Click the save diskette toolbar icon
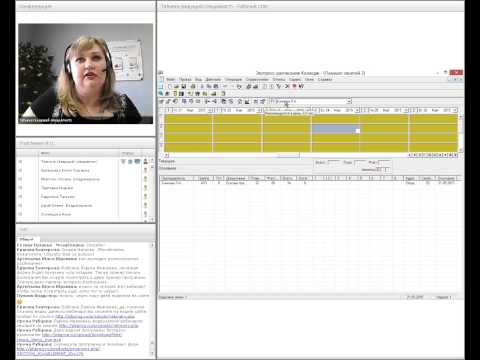Screen dimensions: 480x360 [x=184, y=86]
